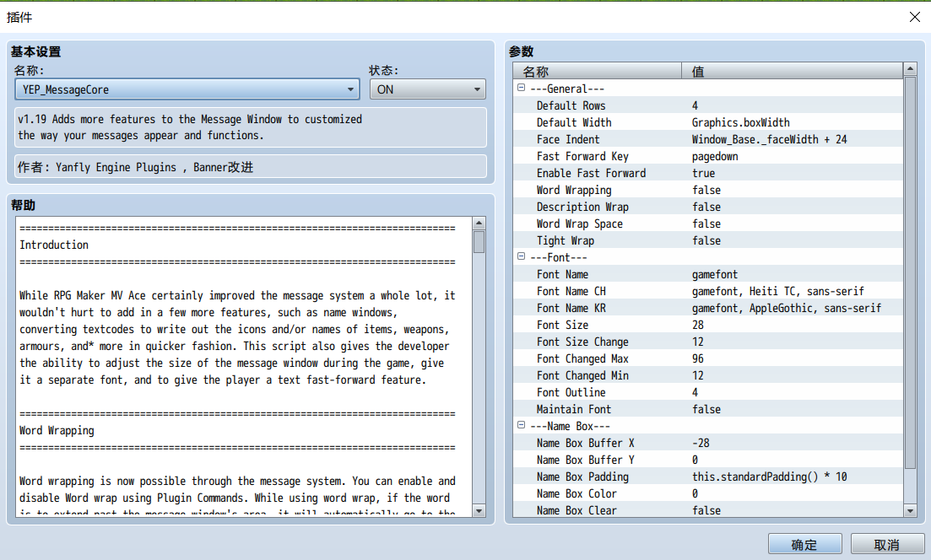Click the parameter list scrollbar thumb
This screenshot has width=931, height=560.
click(x=910, y=272)
